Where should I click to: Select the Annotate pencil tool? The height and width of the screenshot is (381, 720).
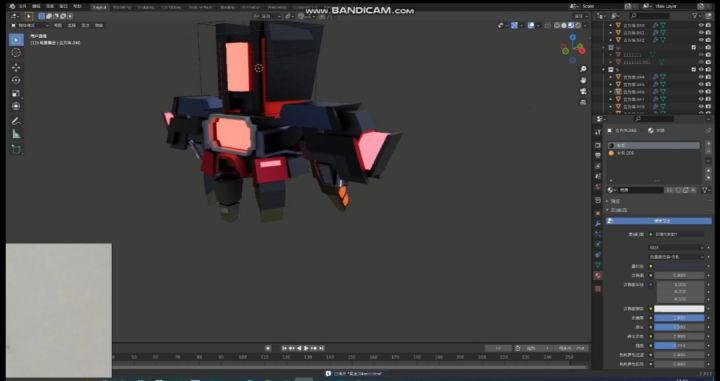(x=16, y=121)
